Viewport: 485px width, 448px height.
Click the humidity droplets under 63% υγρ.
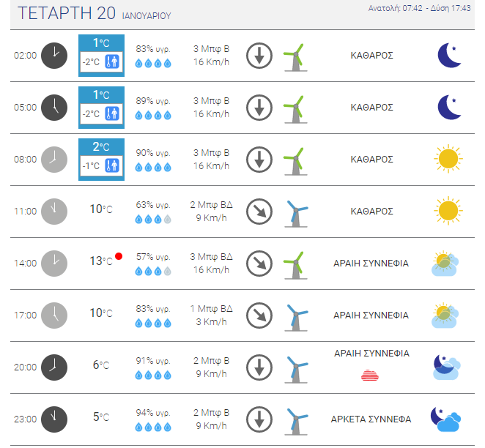pyautogui.click(x=153, y=220)
